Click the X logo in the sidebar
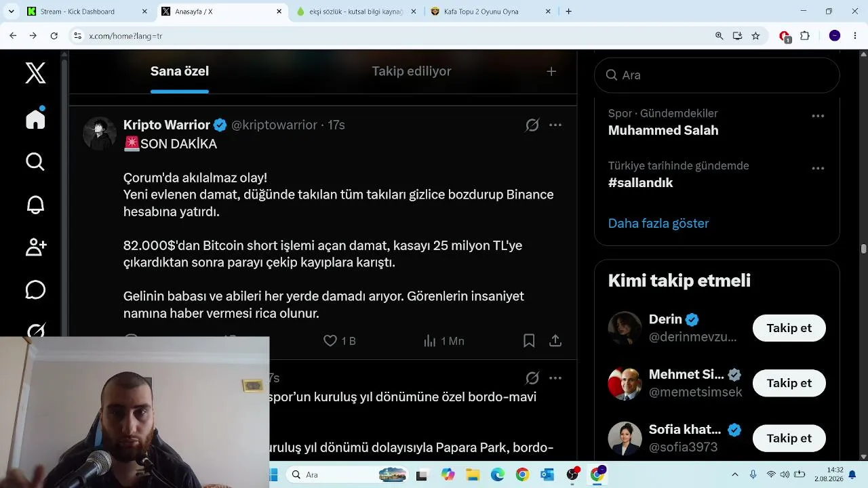The width and height of the screenshot is (868, 488). (x=35, y=73)
